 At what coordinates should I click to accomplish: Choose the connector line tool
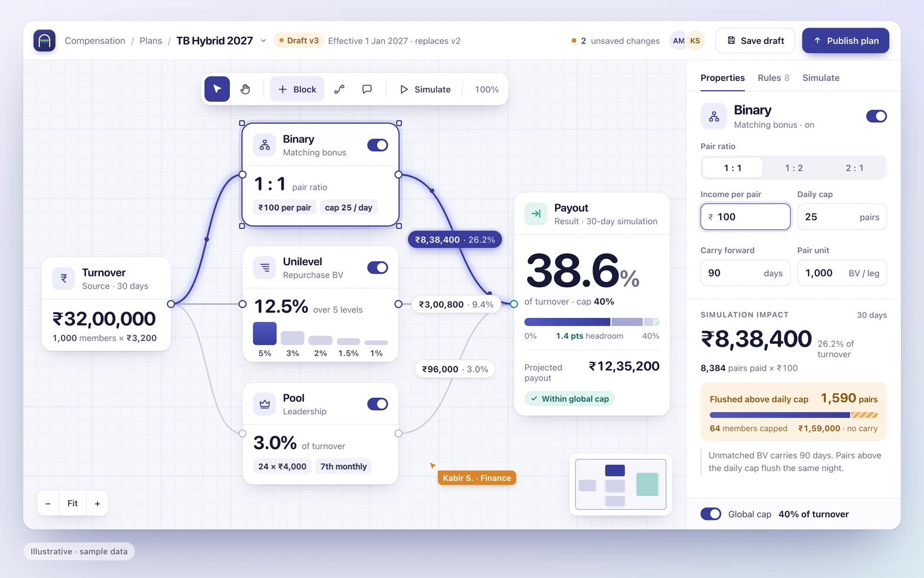[x=339, y=89]
